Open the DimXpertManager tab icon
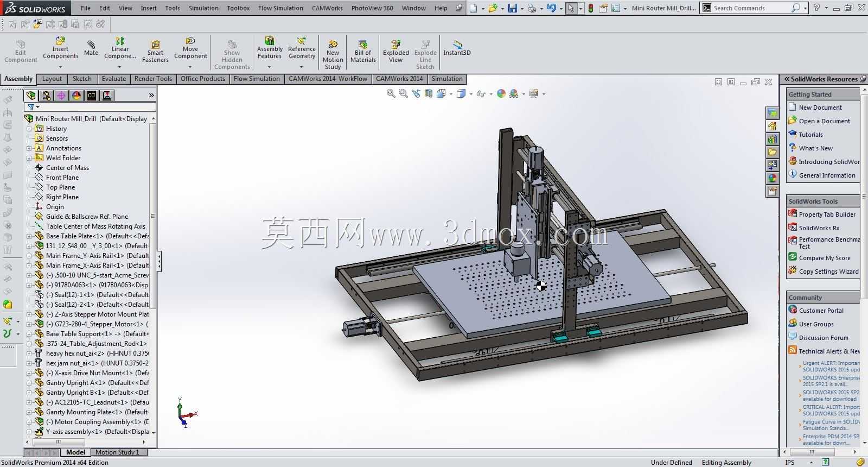The image size is (868, 467). click(x=61, y=96)
